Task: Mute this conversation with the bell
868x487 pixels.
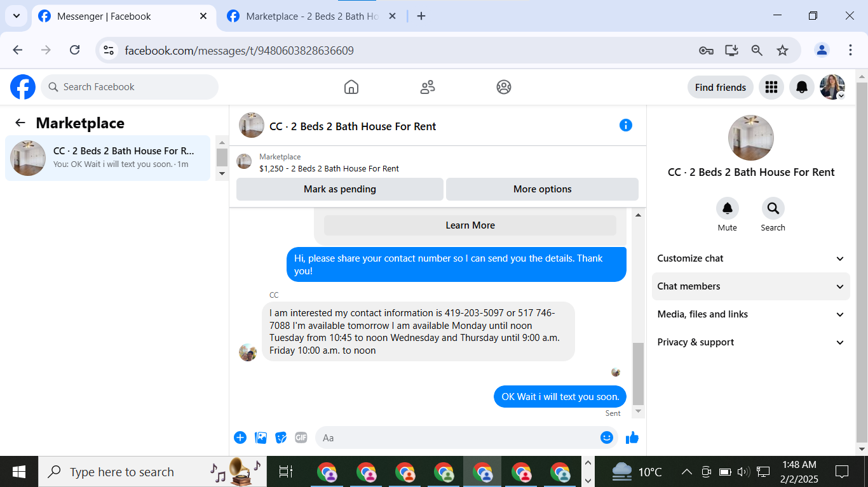Action: 728,208
